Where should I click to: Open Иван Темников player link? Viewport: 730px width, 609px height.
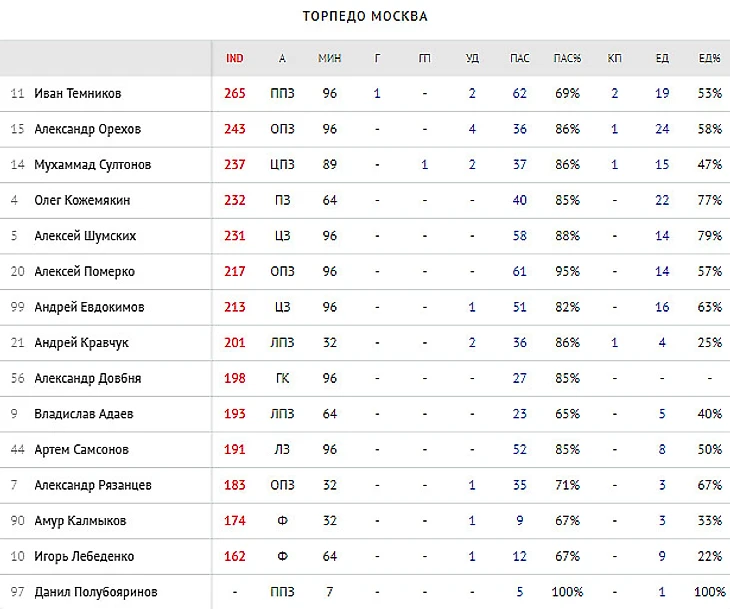(78, 94)
